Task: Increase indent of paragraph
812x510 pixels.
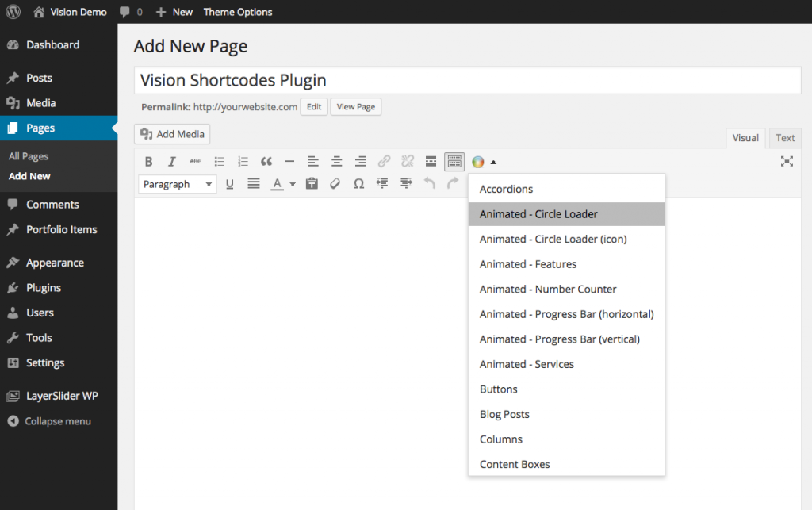Action: tap(406, 182)
